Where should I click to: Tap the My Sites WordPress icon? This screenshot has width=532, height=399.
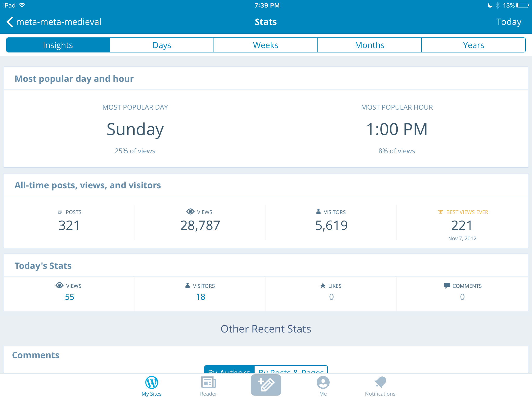pyautogui.click(x=151, y=383)
